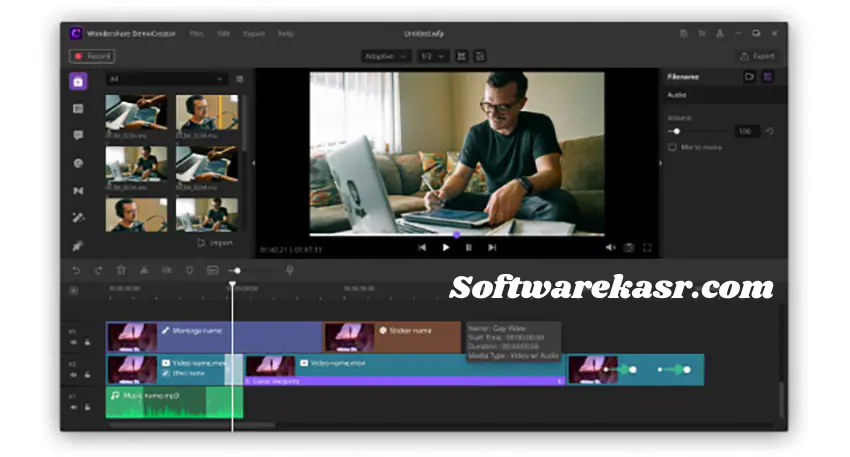
Task: Open the Transitions panel in sidebar
Action: (78, 190)
